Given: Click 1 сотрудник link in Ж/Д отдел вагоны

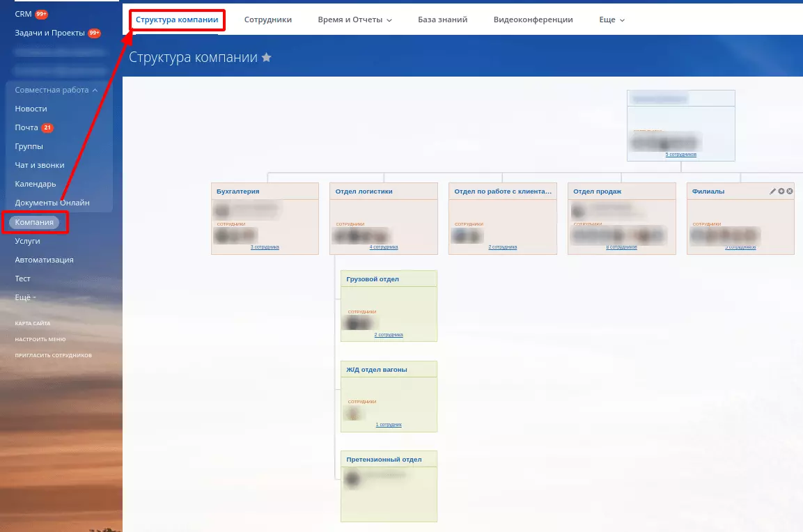Looking at the screenshot, I should [389, 425].
